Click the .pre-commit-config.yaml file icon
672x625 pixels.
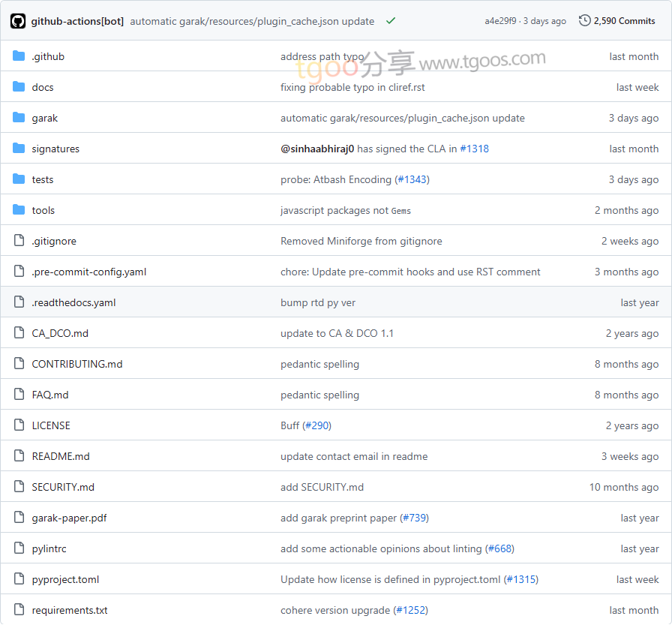pos(19,272)
